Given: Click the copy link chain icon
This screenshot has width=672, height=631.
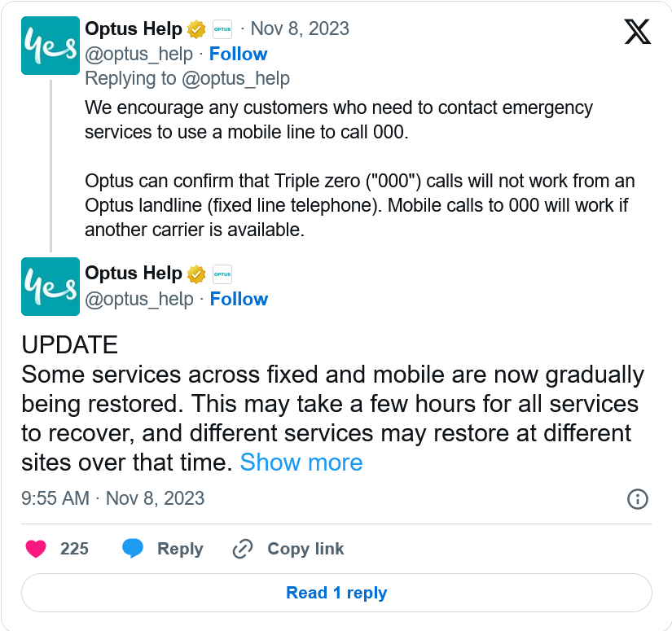Looking at the screenshot, I should pos(243,549).
